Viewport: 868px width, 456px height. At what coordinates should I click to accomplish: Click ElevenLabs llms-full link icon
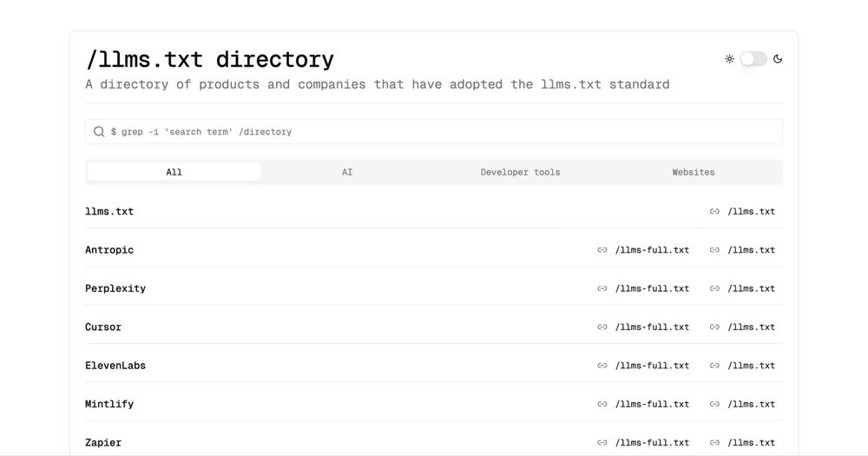[x=602, y=365]
